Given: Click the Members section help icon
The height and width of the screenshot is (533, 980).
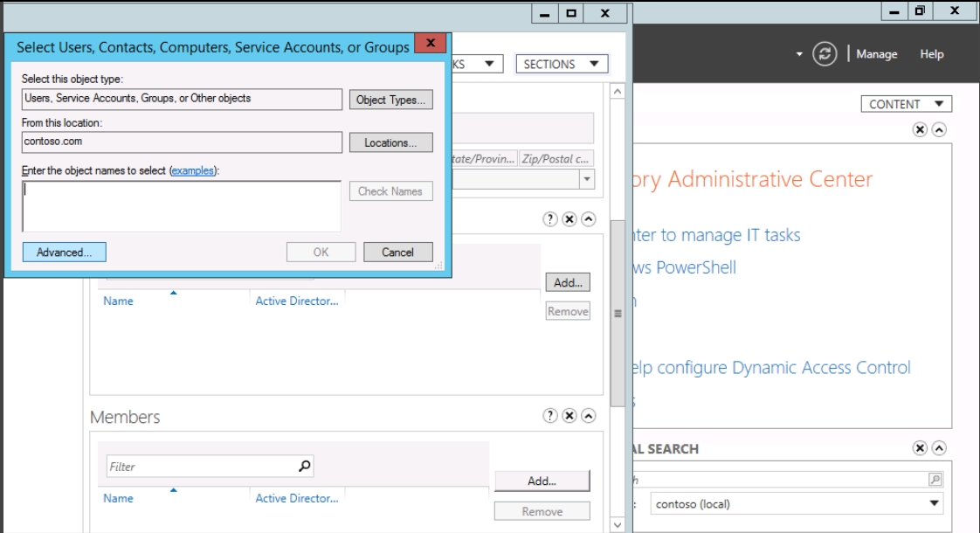Looking at the screenshot, I should click(550, 416).
